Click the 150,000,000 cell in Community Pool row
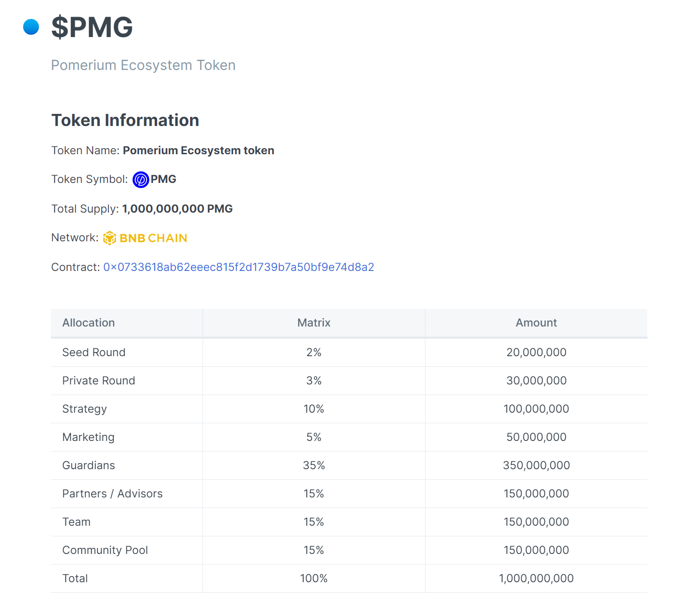This screenshot has height=616, width=691. click(536, 550)
